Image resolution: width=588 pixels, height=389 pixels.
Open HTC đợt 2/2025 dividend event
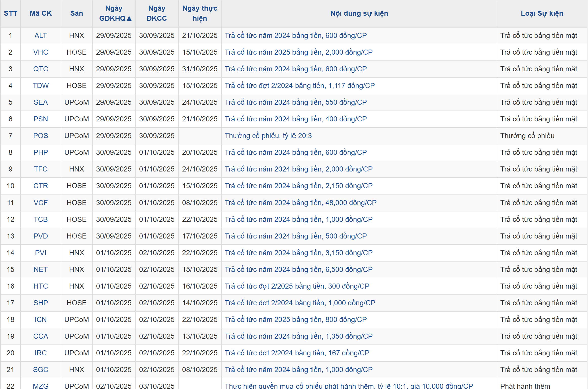pyautogui.click(x=297, y=286)
